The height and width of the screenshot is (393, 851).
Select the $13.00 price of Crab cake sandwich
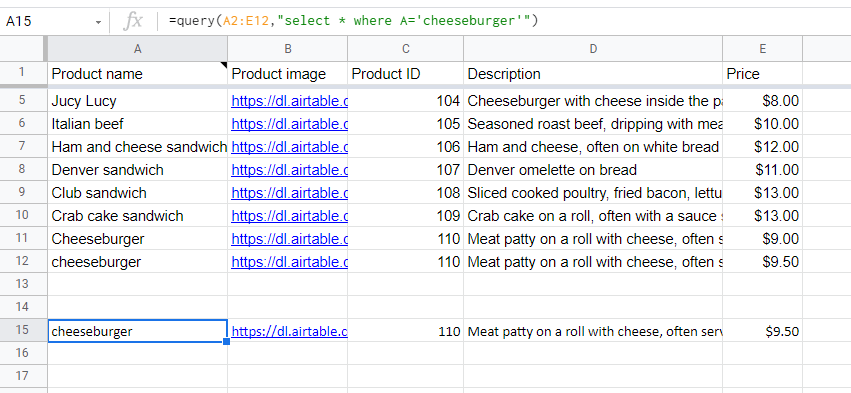(x=763, y=215)
